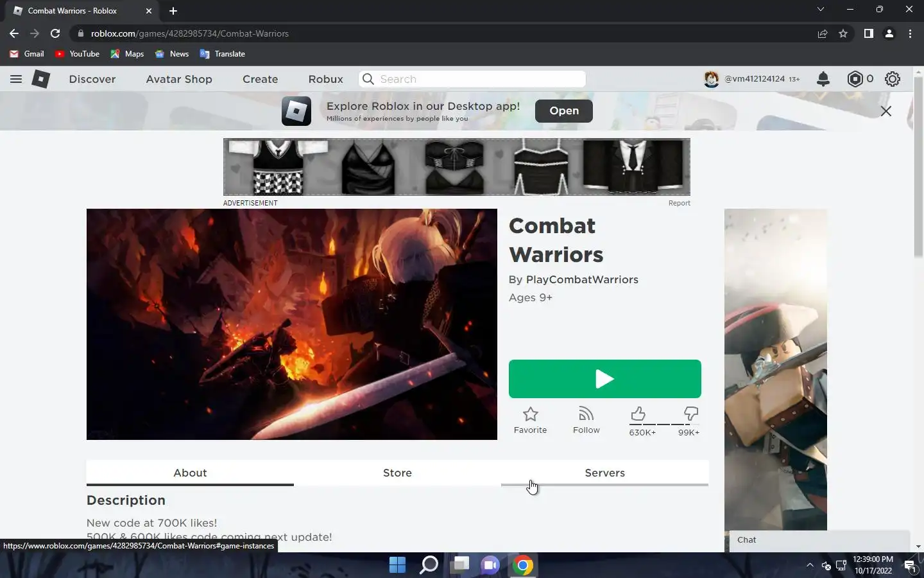Click the Roblox logo home icon
924x578 pixels.
coord(41,79)
